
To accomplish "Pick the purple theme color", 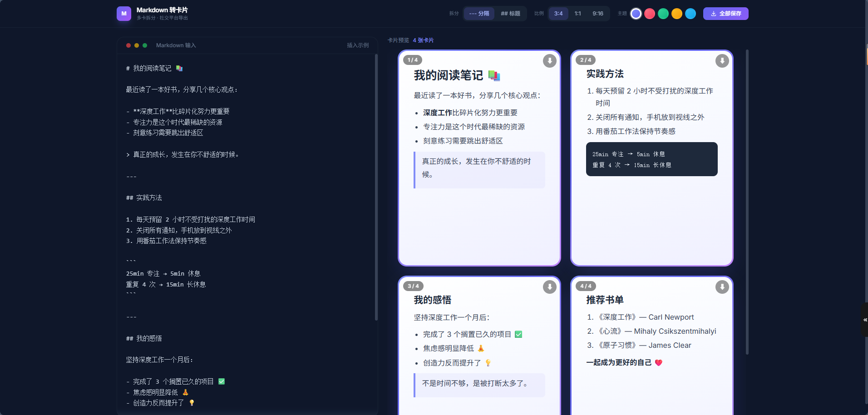I will pyautogui.click(x=636, y=14).
